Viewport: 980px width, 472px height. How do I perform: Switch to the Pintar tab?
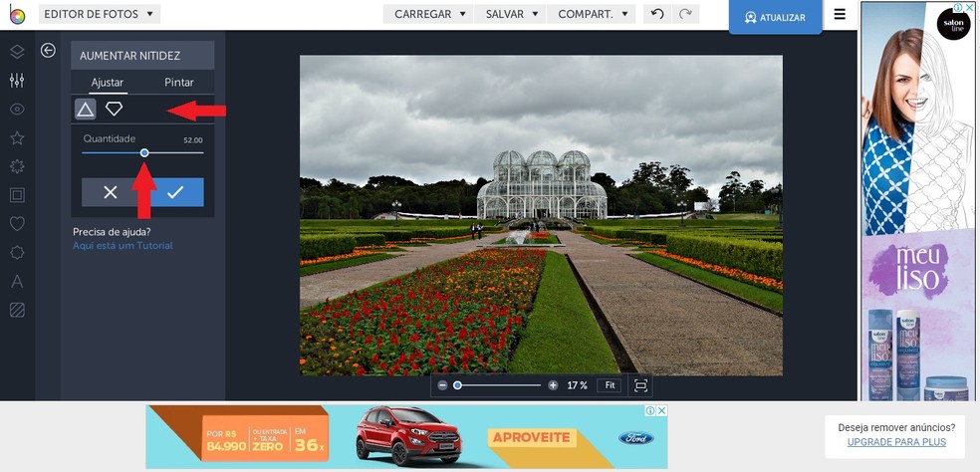click(x=178, y=82)
